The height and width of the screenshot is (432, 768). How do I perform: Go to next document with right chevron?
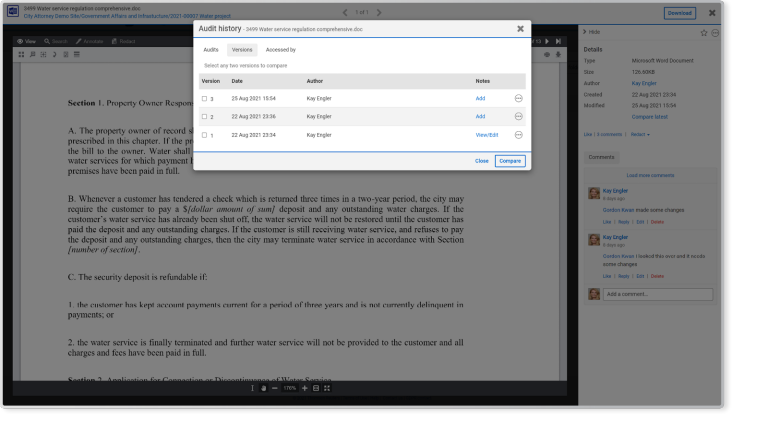[379, 12]
